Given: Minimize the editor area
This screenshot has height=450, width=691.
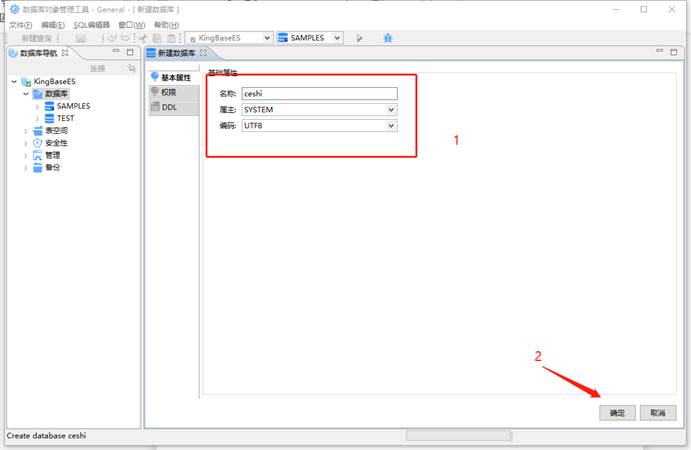Looking at the screenshot, I should coord(660,52).
